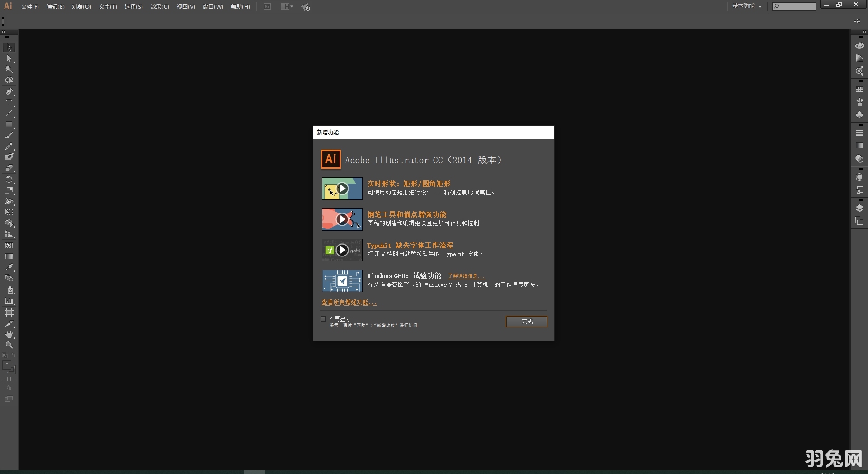The height and width of the screenshot is (474, 868).
Task: Select the Rectangle tool
Action: click(x=9, y=123)
